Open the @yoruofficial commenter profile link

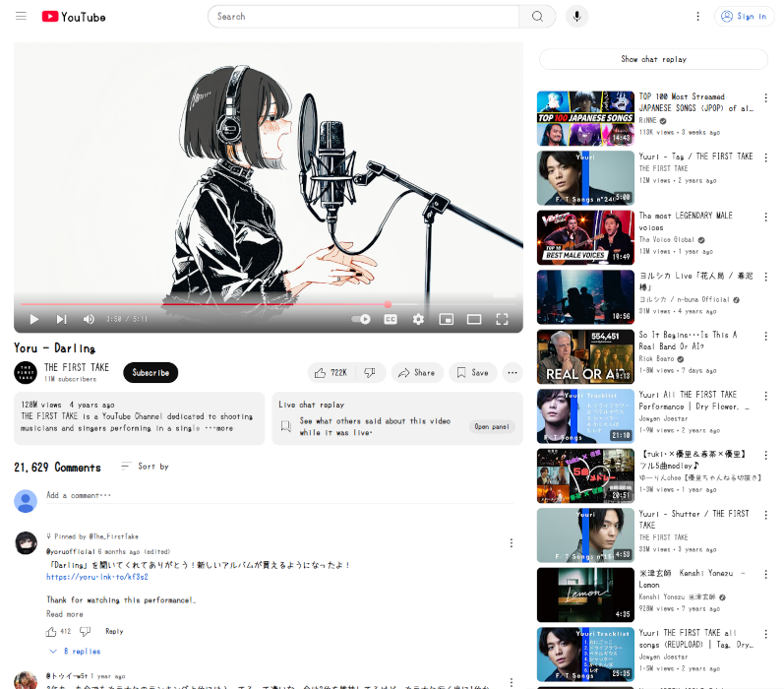[71, 551]
